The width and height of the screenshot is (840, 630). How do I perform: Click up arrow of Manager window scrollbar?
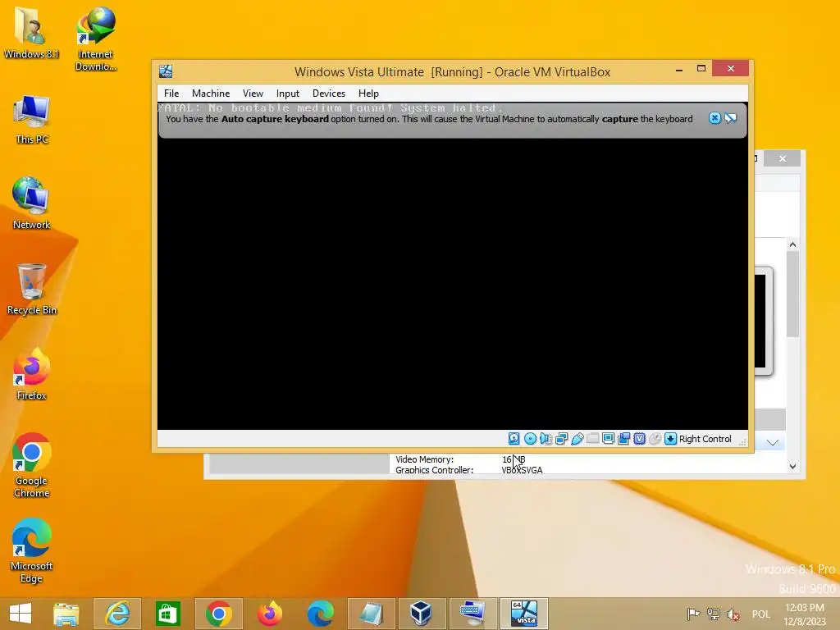tap(793, 244)
